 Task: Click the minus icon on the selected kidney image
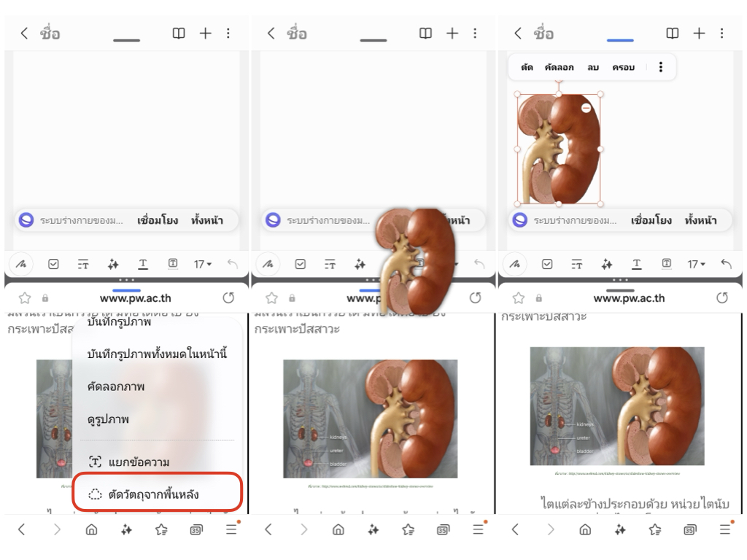click(586, 108)
